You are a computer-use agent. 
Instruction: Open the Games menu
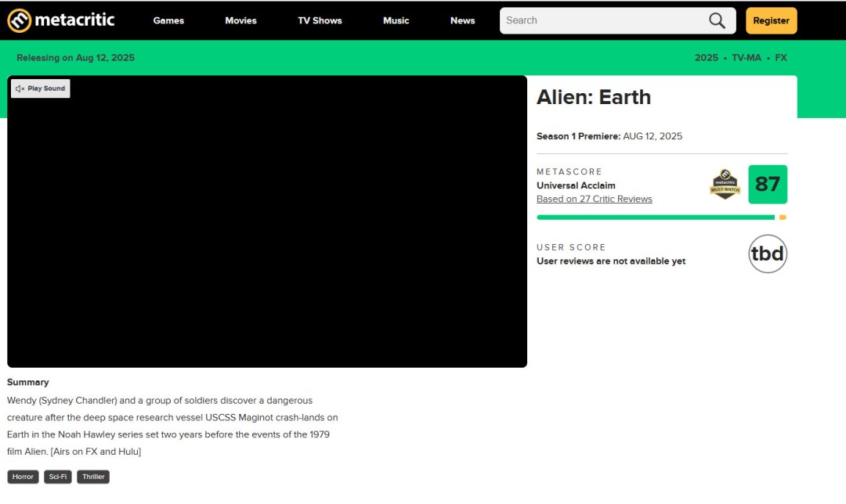coord(168,20)
